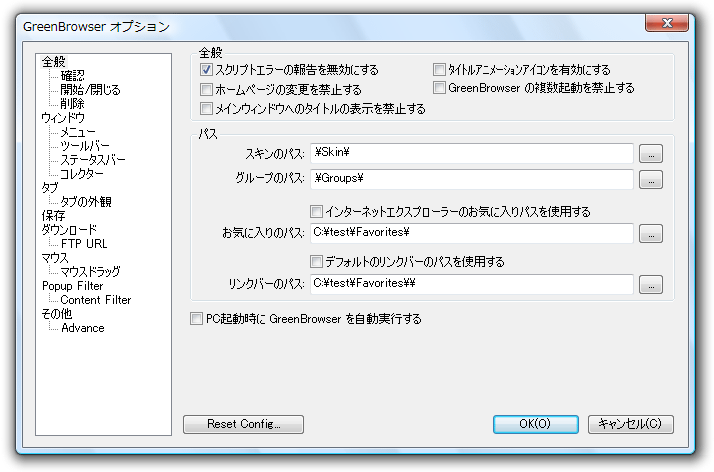Select 確認 in the options tree
The image size is (714, 472).
pyautogui.click(x=72, y=76)
